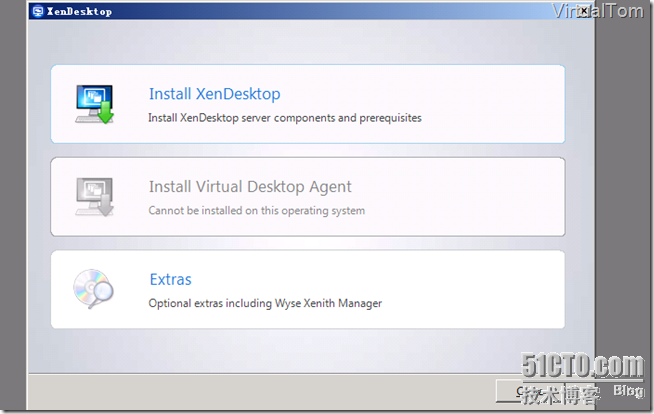654x414 pixels.
Task: Click 'Install XenDesktop server components and prerequisites' text
Action: click(x=284, y=118)
